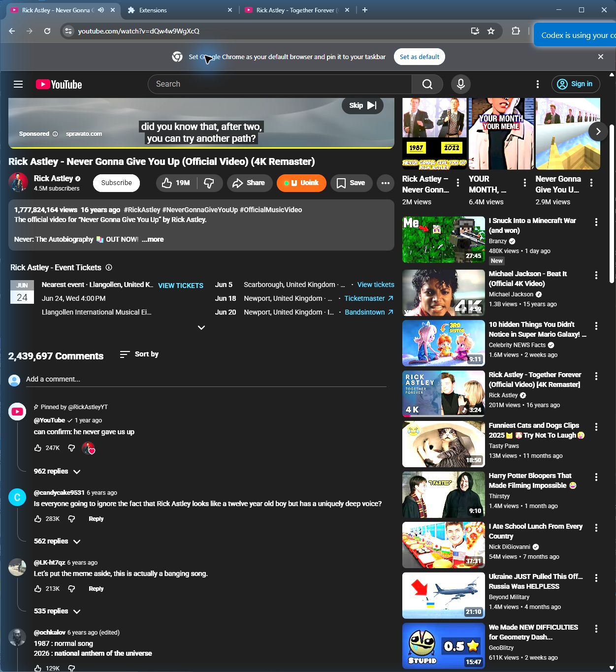Dismiss the default browser notification bar

tap(601, 57)
